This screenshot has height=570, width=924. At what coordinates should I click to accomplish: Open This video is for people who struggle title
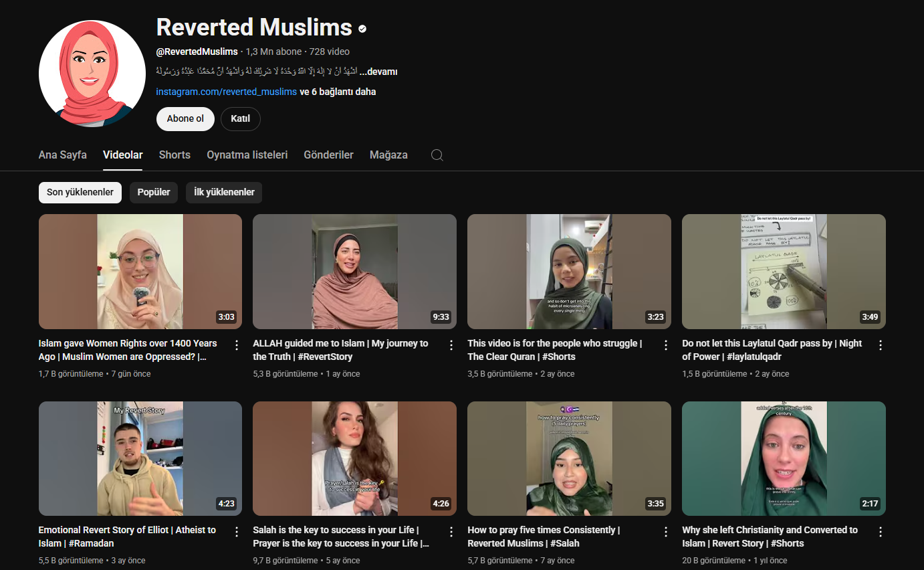tap(555, 350)
